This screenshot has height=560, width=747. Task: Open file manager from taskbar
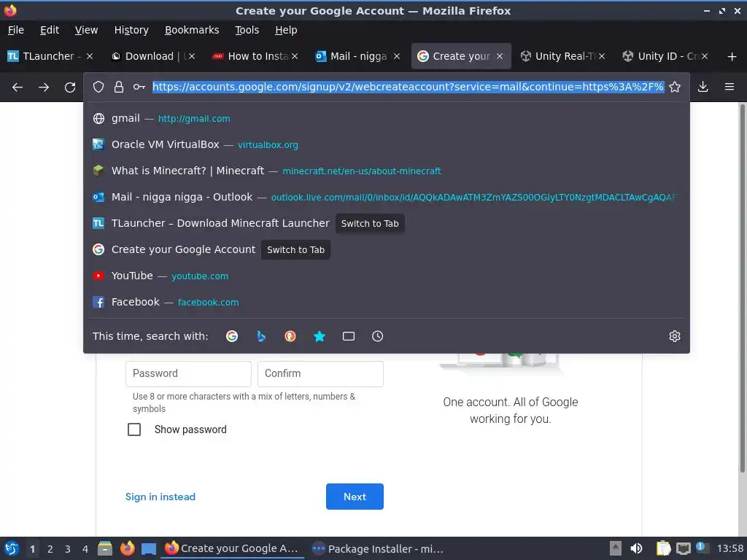(x=105, y=548)
